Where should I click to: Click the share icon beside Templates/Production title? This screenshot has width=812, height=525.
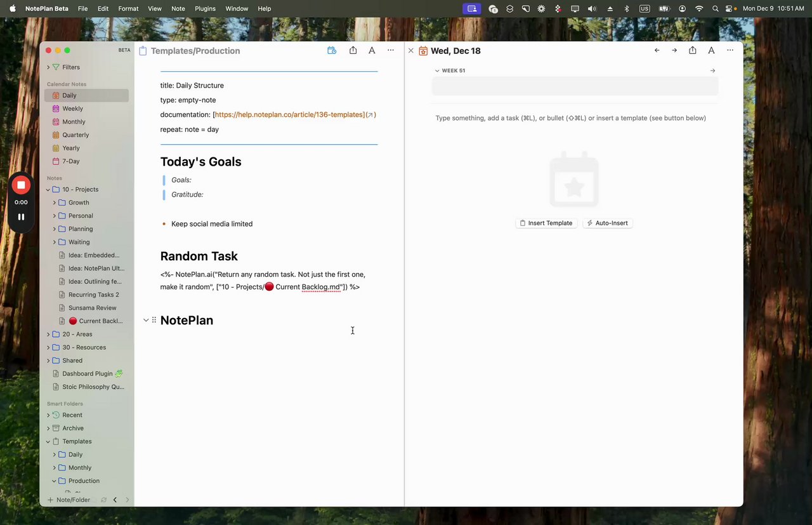coord(353,50)
